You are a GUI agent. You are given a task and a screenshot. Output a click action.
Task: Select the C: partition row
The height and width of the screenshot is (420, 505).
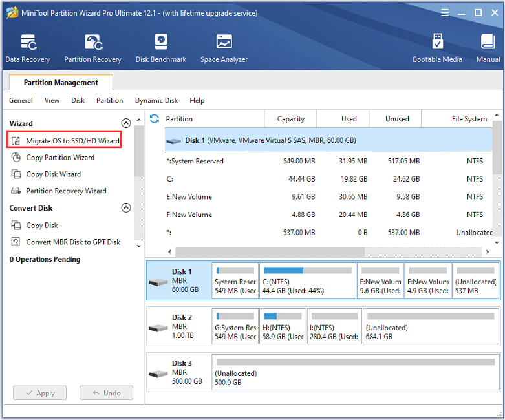[328, 178]
